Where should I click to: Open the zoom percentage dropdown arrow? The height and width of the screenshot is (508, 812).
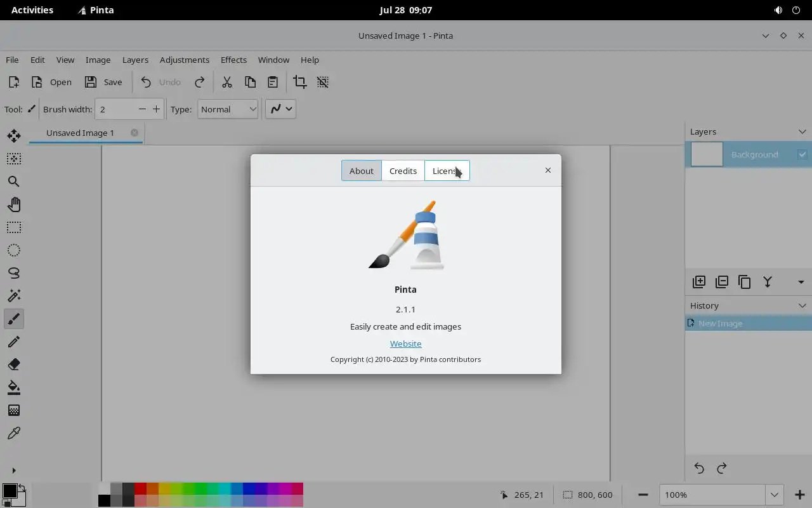coord(774,495)
